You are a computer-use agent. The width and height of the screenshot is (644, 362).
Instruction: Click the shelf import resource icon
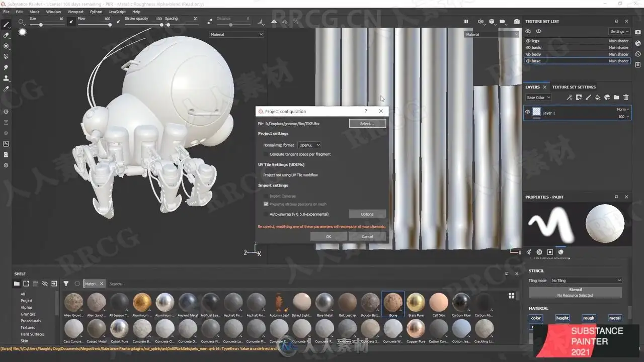(54, 284)
